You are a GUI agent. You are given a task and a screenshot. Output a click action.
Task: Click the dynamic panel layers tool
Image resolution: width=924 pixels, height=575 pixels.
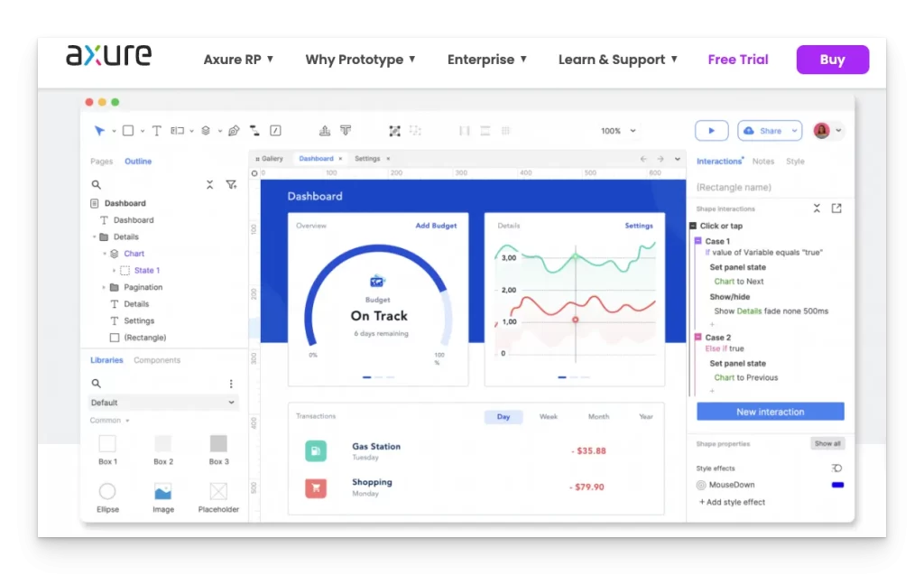(x=206, y=130)
